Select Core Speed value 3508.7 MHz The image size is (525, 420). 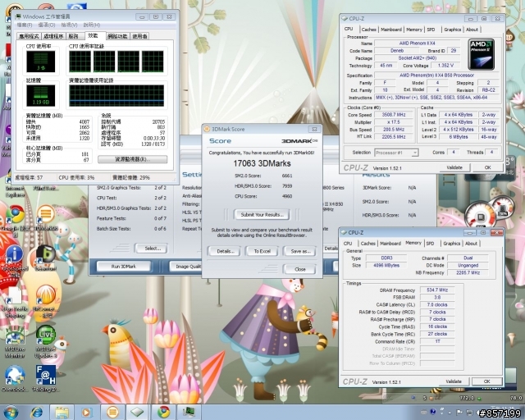[394, 115]
